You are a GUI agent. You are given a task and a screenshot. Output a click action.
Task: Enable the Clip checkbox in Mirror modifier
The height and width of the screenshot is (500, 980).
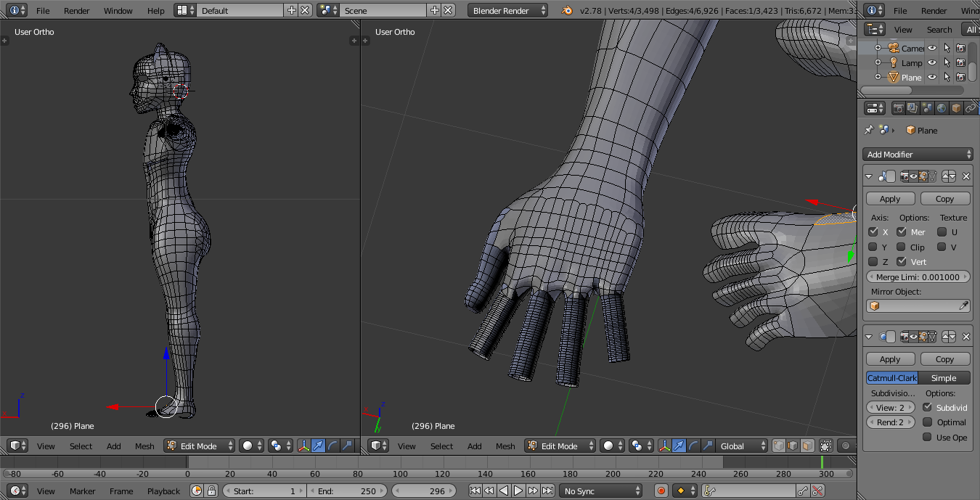[901, 247]
